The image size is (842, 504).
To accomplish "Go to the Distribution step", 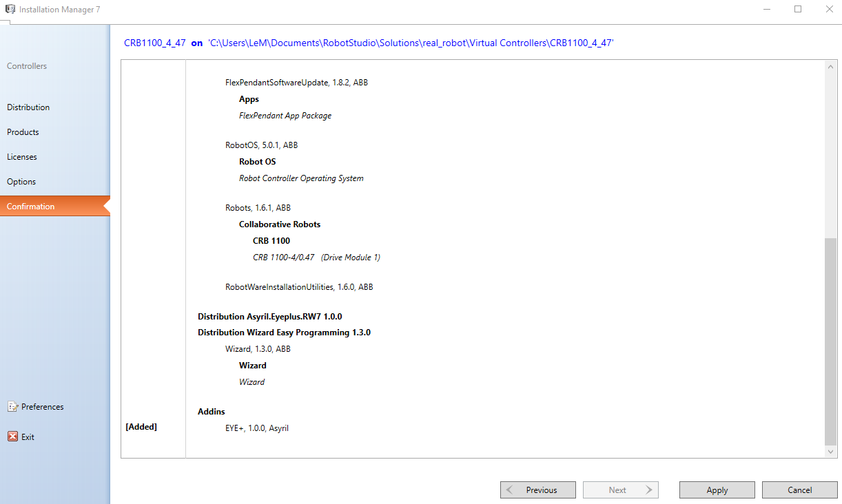I will tap(28, 107).
